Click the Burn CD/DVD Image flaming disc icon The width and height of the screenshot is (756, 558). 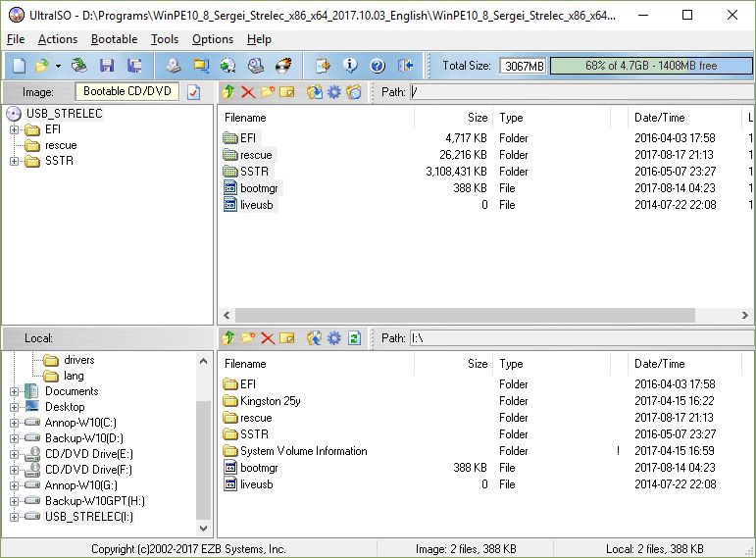(x=283, y=66)
